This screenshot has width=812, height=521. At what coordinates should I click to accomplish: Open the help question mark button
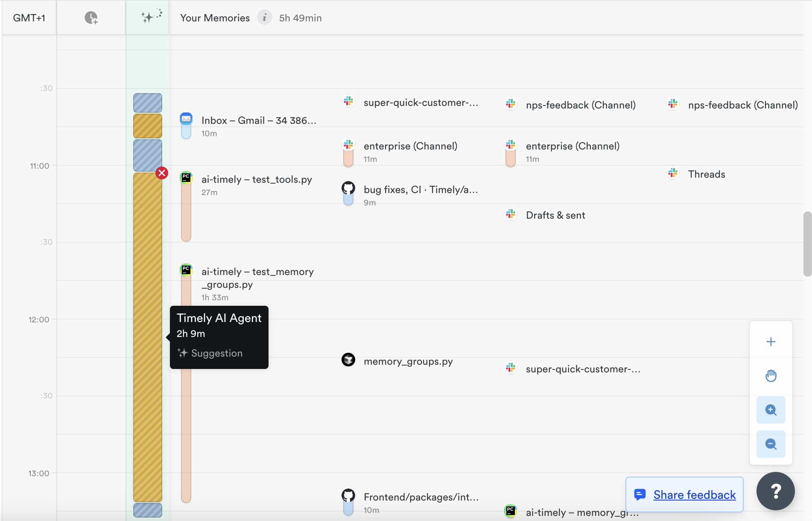pos(775,491)
